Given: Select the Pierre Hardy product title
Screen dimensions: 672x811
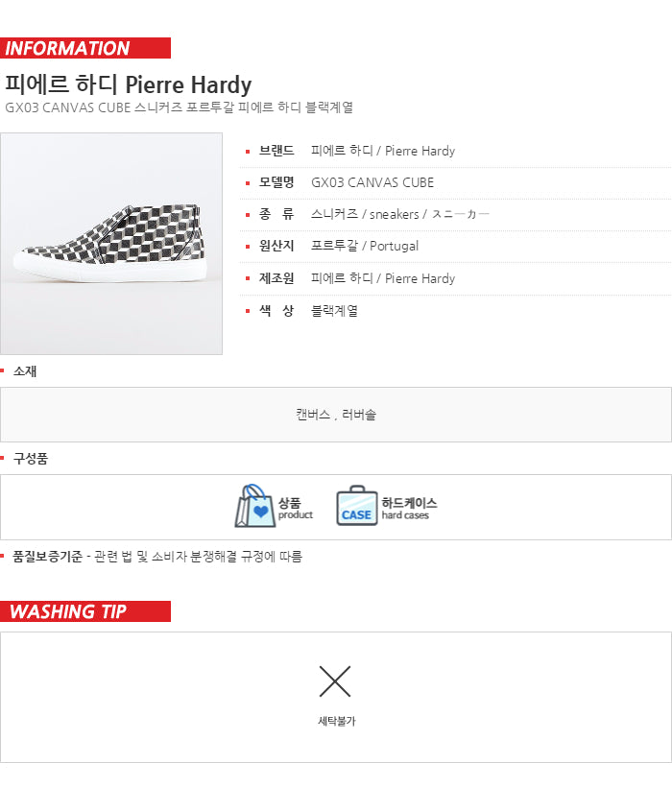Looking at the screenshot, I should [129, 84].
